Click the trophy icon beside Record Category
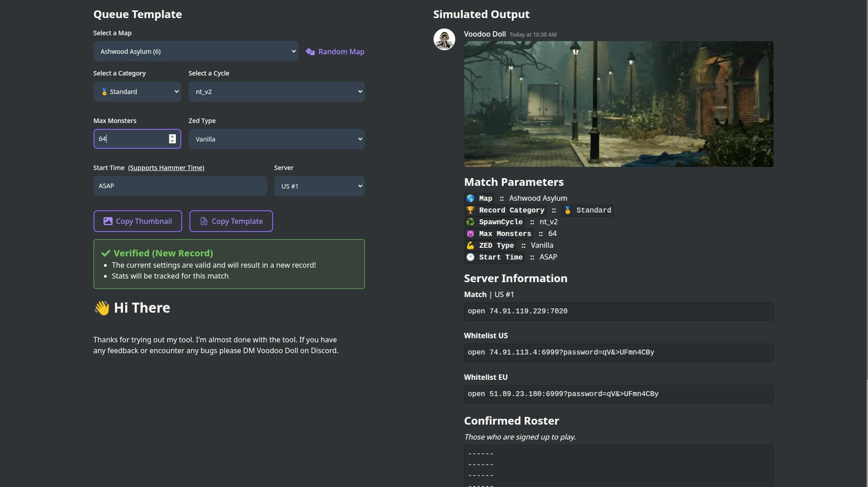Screen dimensions: 868x487 (470, 210)
